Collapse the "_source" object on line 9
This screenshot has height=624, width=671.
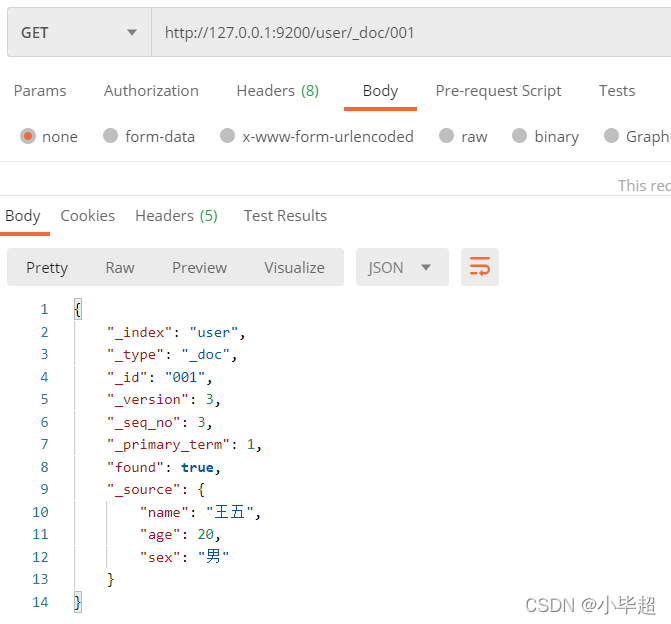(201, 489)
